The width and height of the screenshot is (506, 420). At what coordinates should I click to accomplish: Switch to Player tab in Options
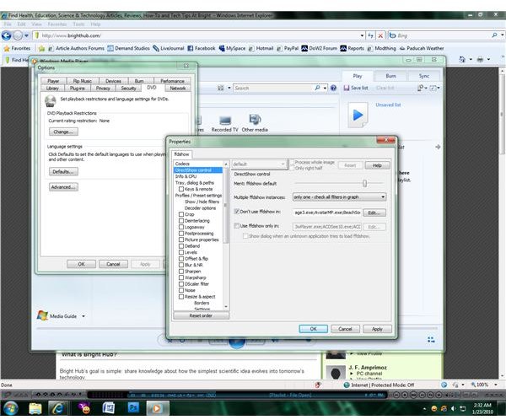click(x=53, y=81)
